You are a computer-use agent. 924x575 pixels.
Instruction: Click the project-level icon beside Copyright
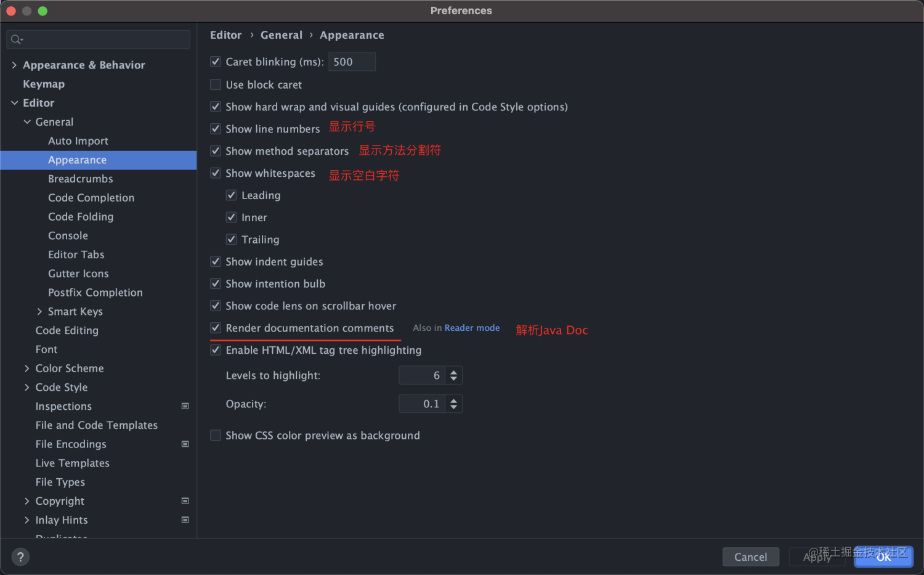[x=185, y=501]
